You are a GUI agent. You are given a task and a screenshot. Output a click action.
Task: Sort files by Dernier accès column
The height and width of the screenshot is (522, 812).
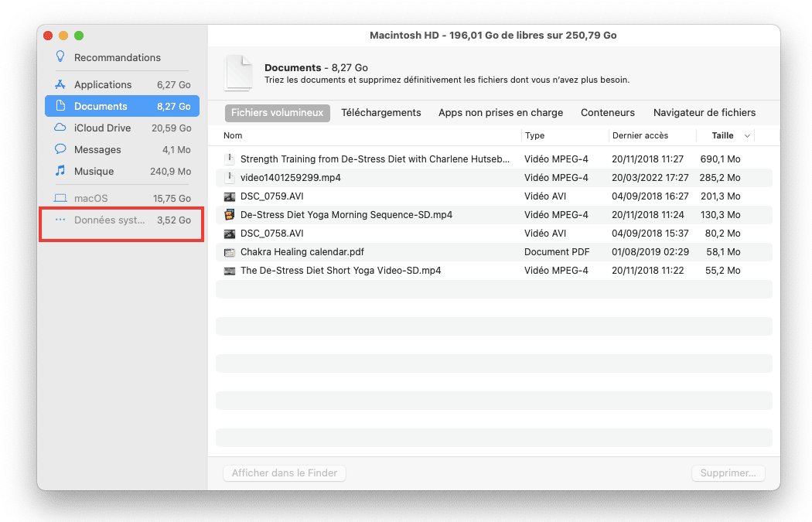click(640, 135)
